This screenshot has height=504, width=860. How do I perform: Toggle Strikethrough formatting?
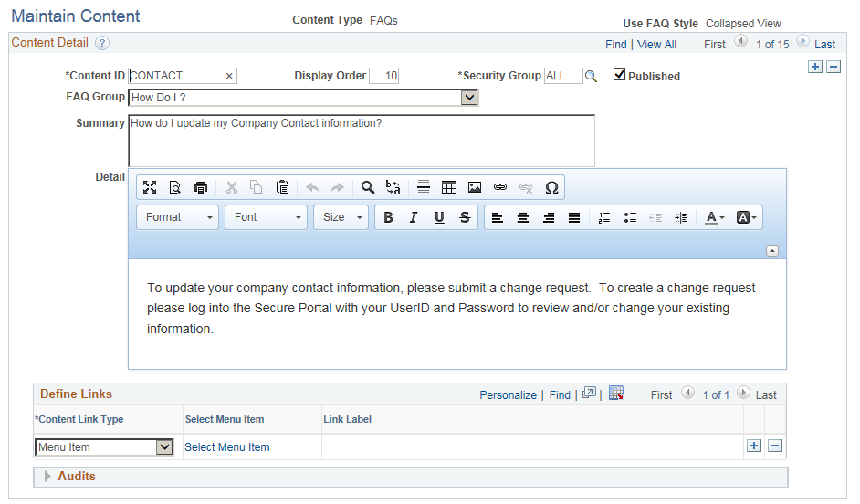465,217
